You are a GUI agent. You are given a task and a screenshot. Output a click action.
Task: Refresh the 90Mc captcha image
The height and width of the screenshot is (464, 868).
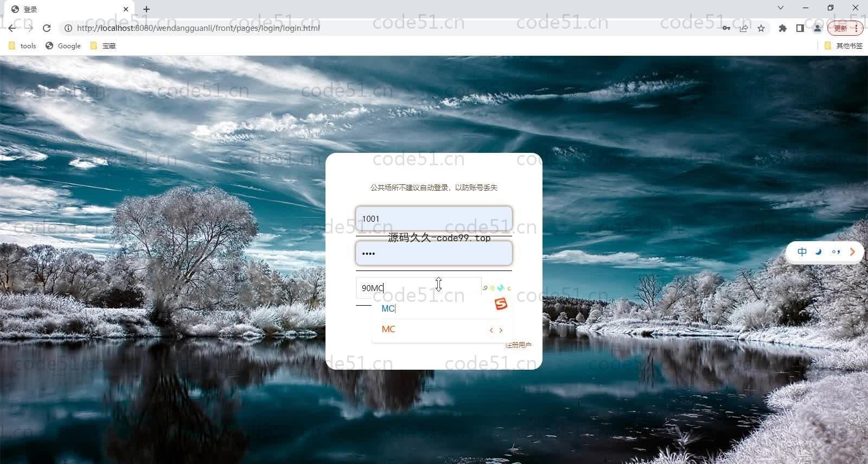[x=497, y=288]
